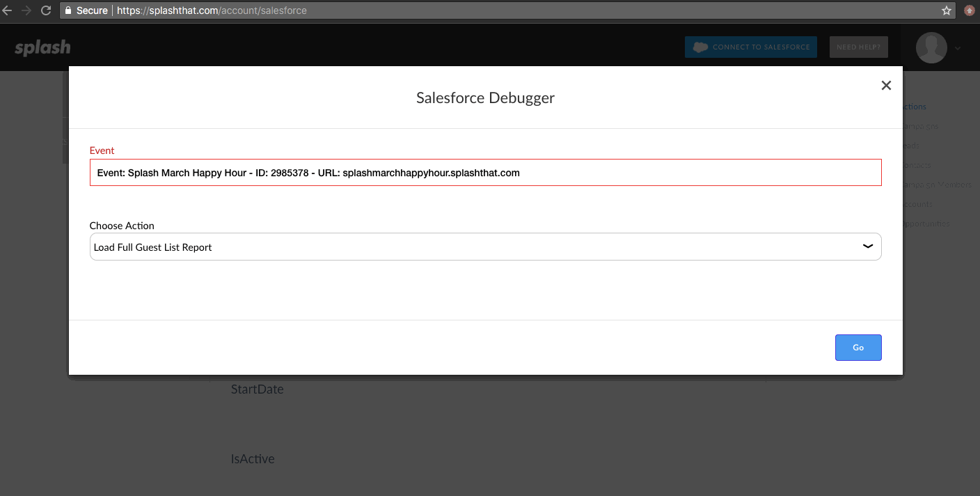980x496 pixels.
Task: Expand the account menu chevron beside avatar
Action: [x=958, y=48]
